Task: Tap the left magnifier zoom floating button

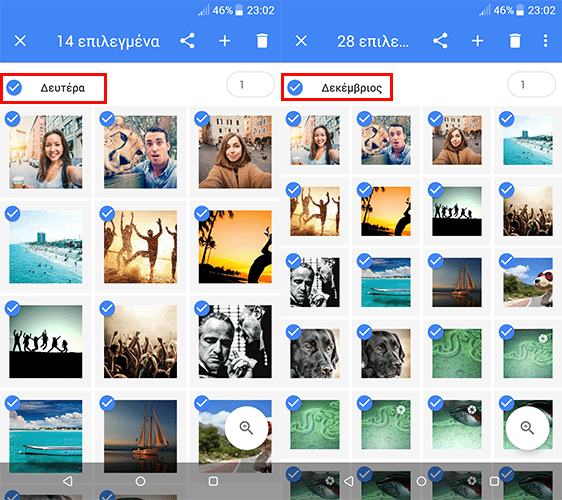Action: 246,428
